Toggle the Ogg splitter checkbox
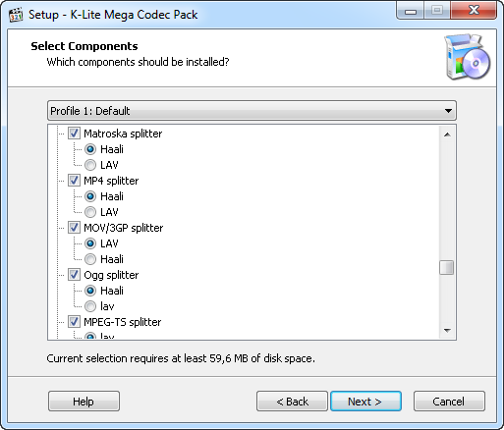Viewport: 504px width, 430px height. click(74, 275)
